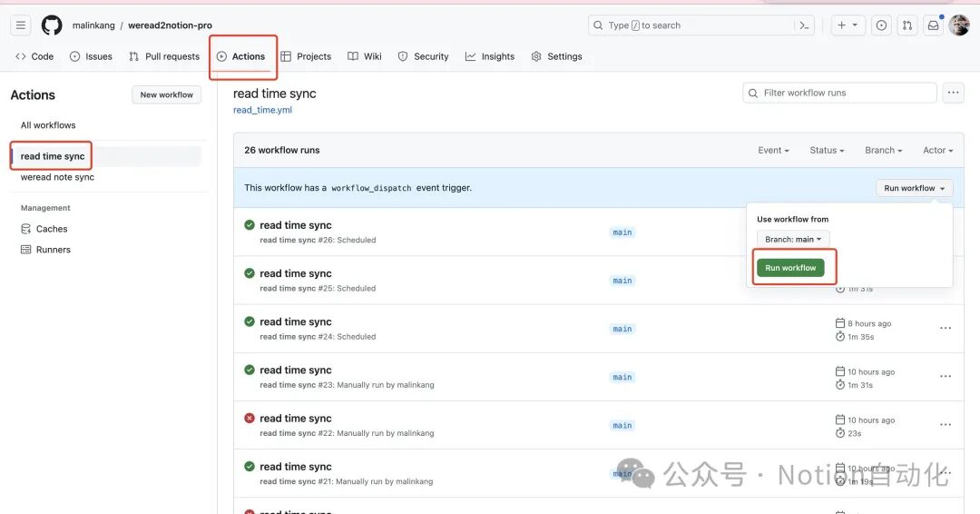Click '8 hours ago' on run #24
The width and height of the screenshot is (980, 514).
pos(869,323)
